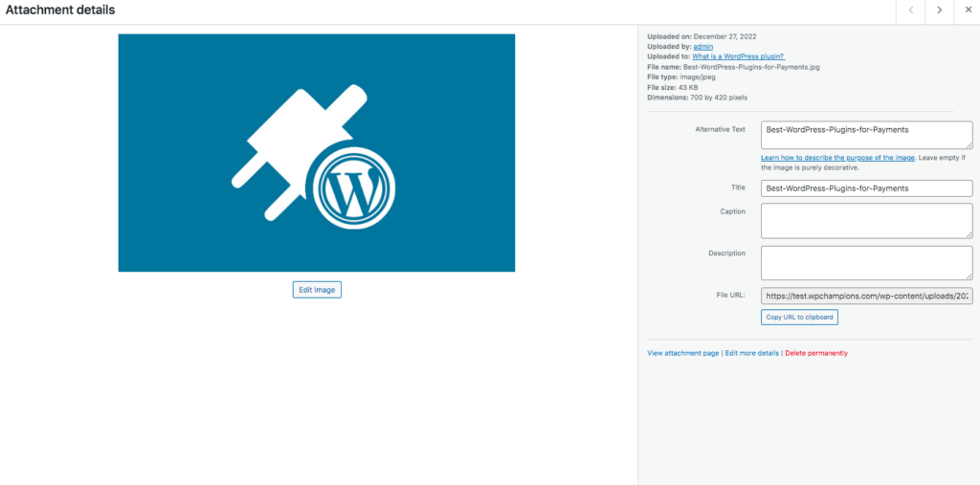Image resolution: width=980 pixels, height=485 pixels.
Task: Click into the Title field
Action: (866, 188)
